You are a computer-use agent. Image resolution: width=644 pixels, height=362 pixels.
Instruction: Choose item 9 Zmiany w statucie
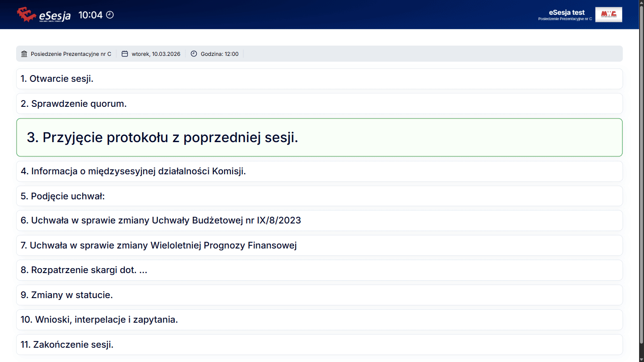[67, 295]
